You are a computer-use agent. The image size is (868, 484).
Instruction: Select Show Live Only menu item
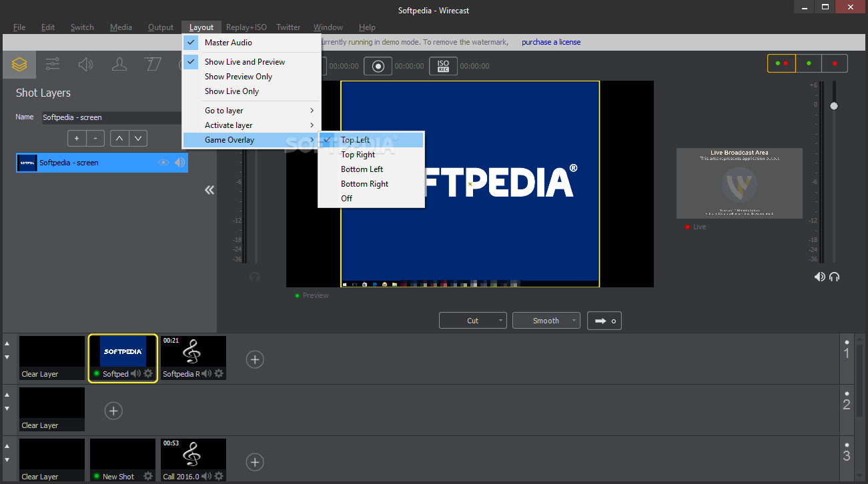click(252, 91)
